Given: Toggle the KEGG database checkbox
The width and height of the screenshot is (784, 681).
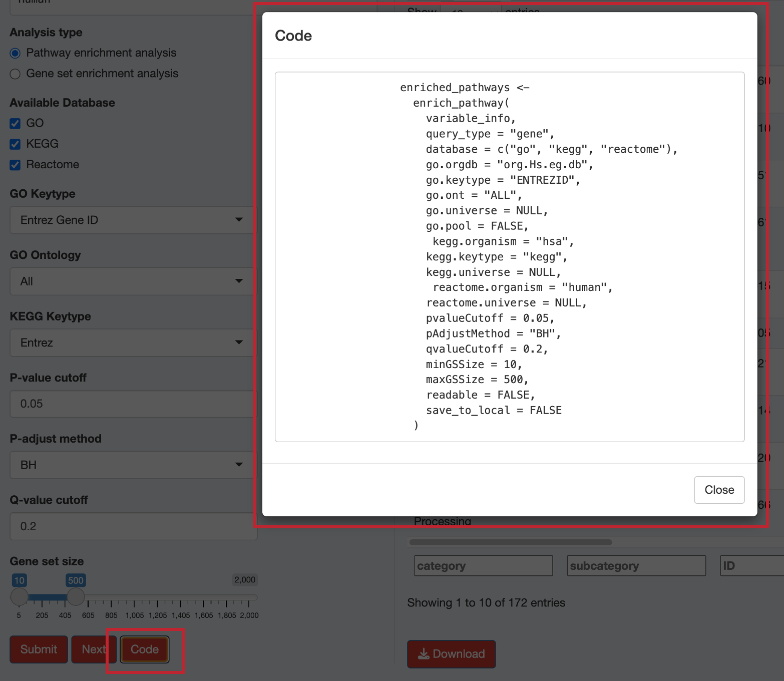Looking at the screenshot, I should tap(15, 144).
